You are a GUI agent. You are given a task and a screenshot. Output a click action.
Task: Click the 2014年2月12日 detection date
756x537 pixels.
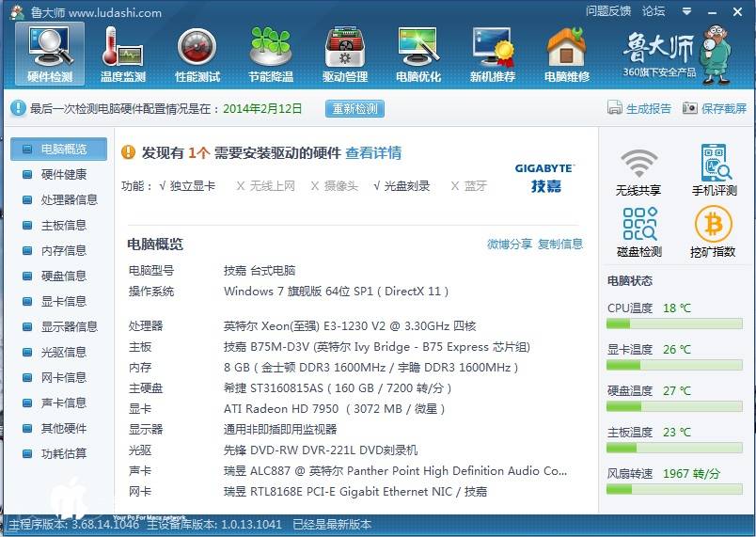click(262, 108)
